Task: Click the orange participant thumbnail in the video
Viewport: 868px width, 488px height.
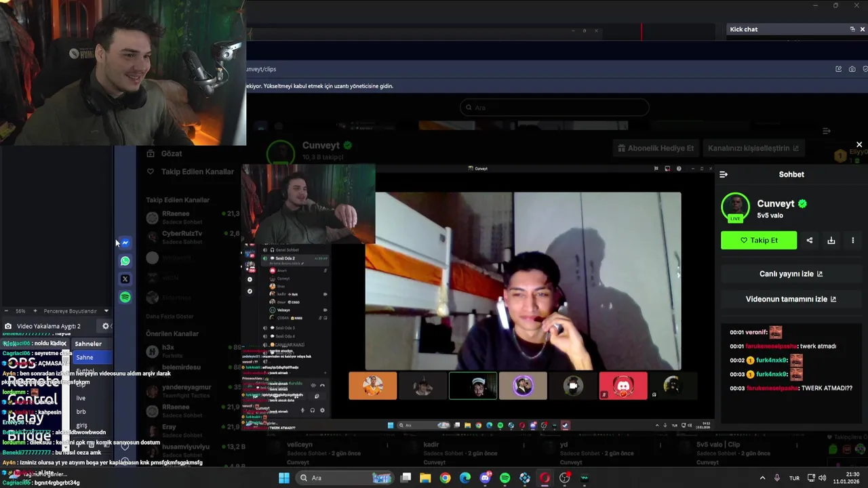Action: pyautogui.click(x=372, y=386)
